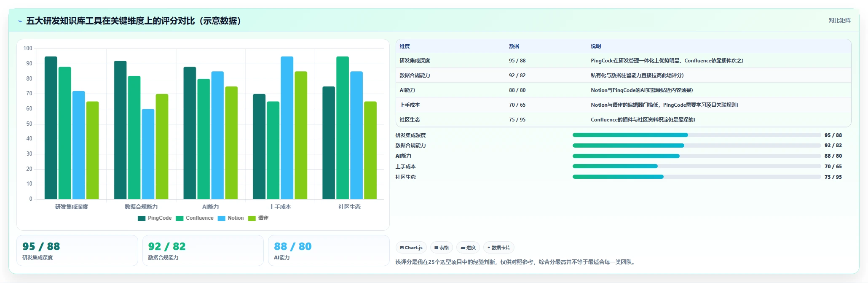Click the Chart.js tag pill
This screenshot has height=283, width=868.
tap(411, 248)
